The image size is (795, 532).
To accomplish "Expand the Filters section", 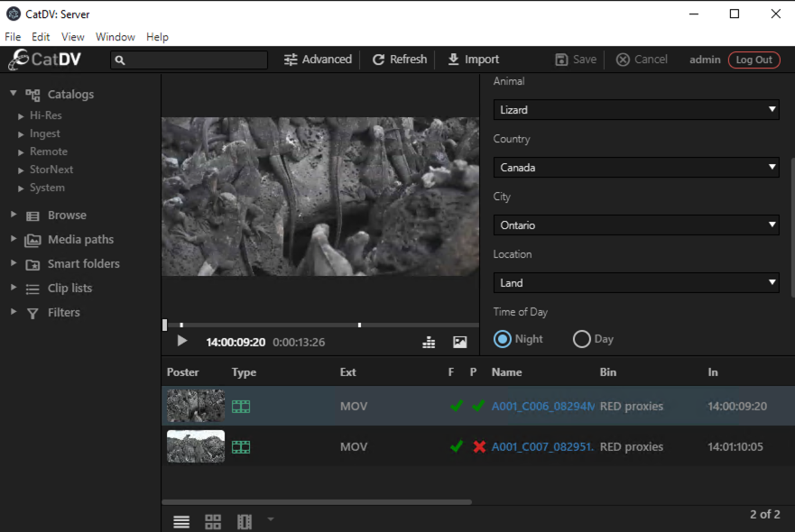I will tap(14, 312).
